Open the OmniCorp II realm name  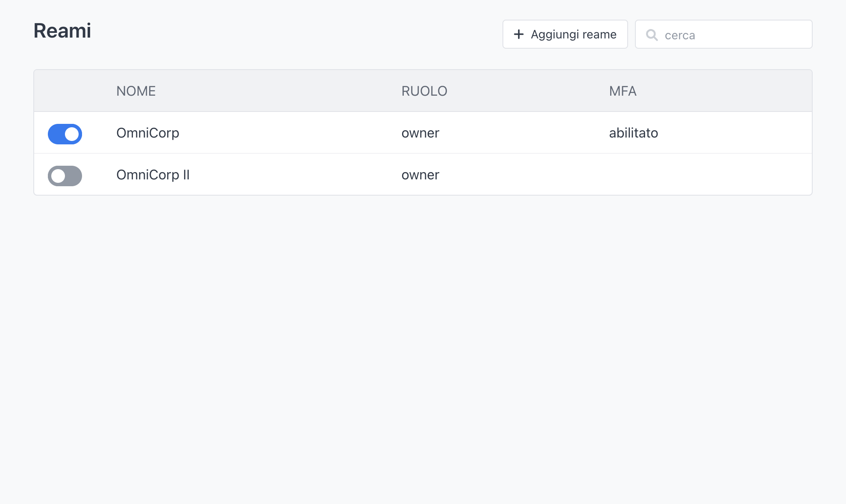pos(153,175)
